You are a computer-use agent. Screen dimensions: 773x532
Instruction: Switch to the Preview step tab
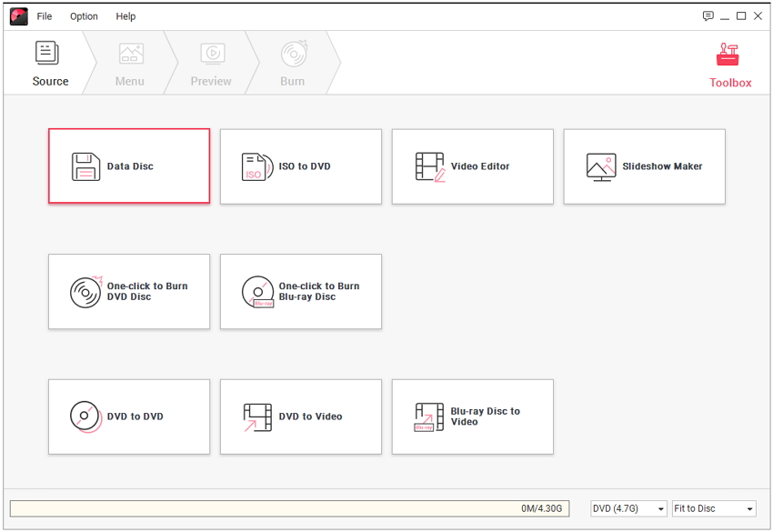211,63
